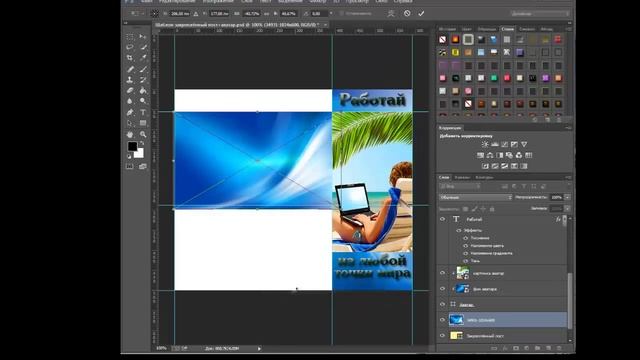Switch to the Контуры tab
The height and width of the screenshot is (360, 640).
point(484,178)
